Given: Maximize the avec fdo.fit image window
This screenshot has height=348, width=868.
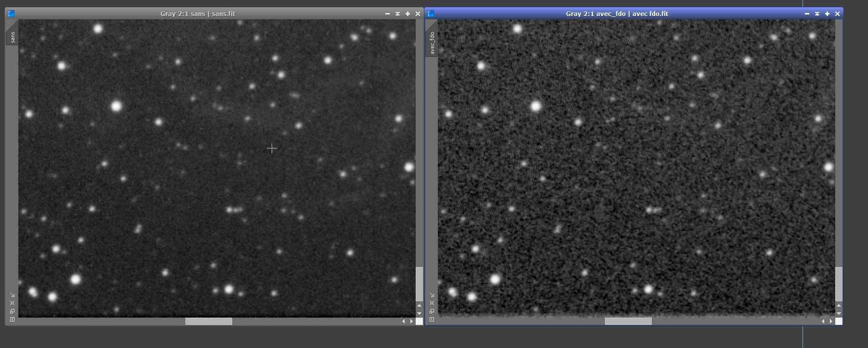Looking at the screenshot, I should coord(827,14).
